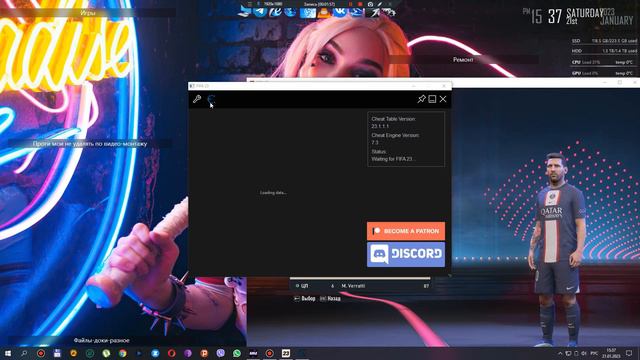Close the cheat table panel with X

(443, 99)
